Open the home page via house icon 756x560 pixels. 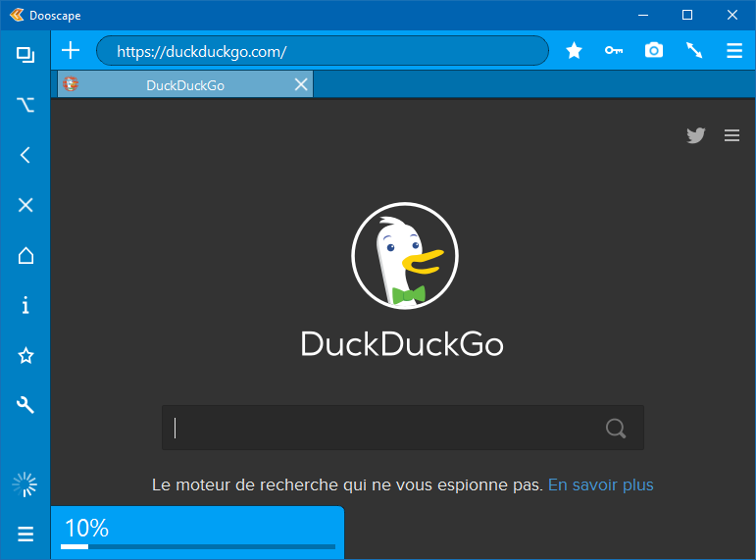tap(25, 256)
